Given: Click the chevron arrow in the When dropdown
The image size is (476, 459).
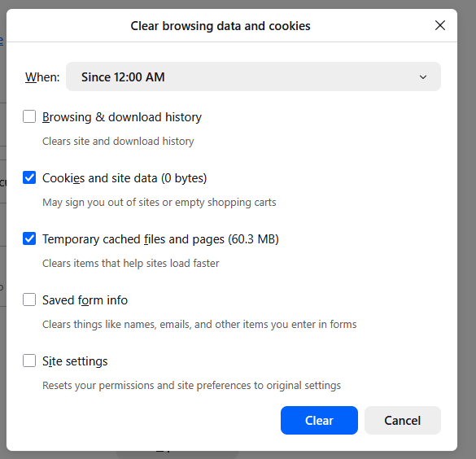Looking at the screenshot, I should coord(423,77).
